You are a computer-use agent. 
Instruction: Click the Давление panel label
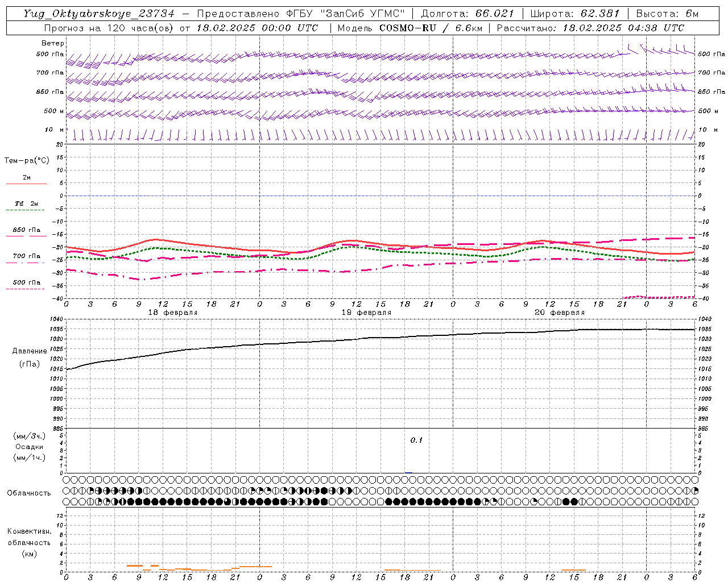[x=30, y=351]
